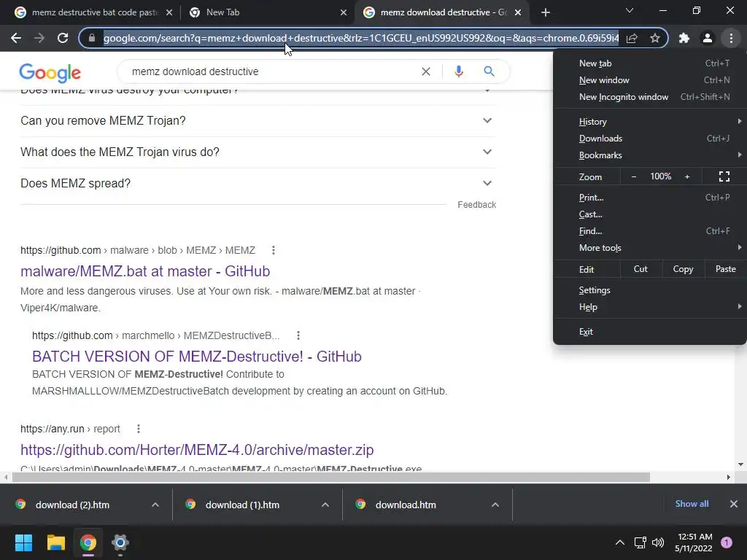Image resolution: width=747 pixels, height=560 pixels.
Task: Open Settings gear in taskbar
Action: pyautogui.click(x=120, y=542)
